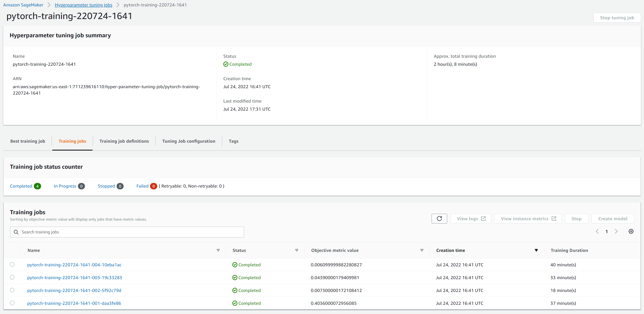Click 18 minute(s) duration cell
Image resolution: width=644 pixels, height=314 pixels.
(563, 290)
